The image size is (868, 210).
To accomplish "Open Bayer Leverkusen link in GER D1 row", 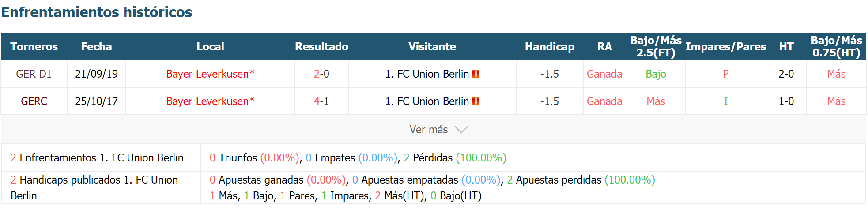I will pyautogui.click(x=210, y=74).
